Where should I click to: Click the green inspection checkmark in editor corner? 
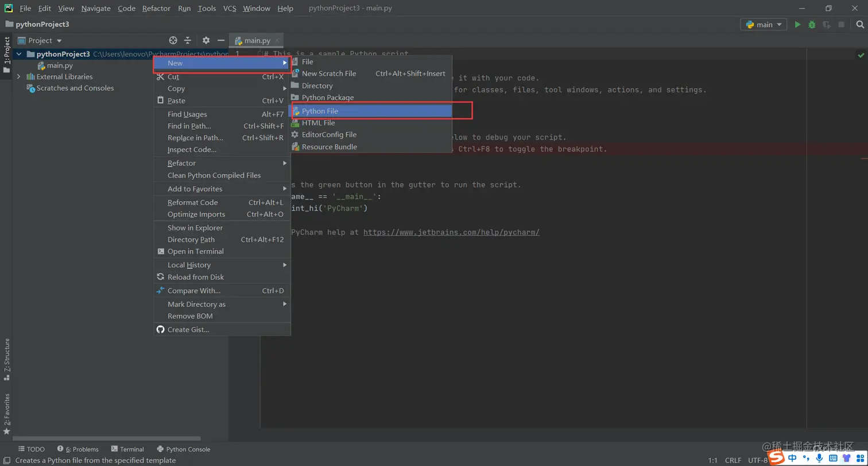(x=861, y=55)
